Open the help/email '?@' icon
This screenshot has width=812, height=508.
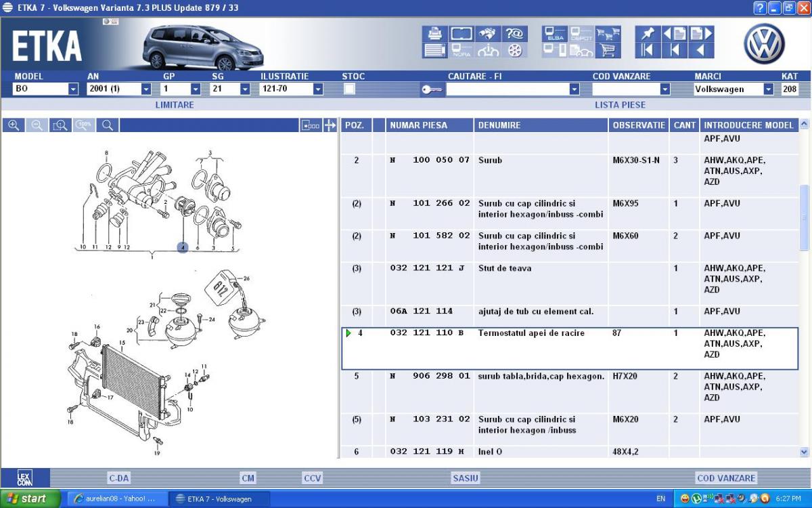514,34
